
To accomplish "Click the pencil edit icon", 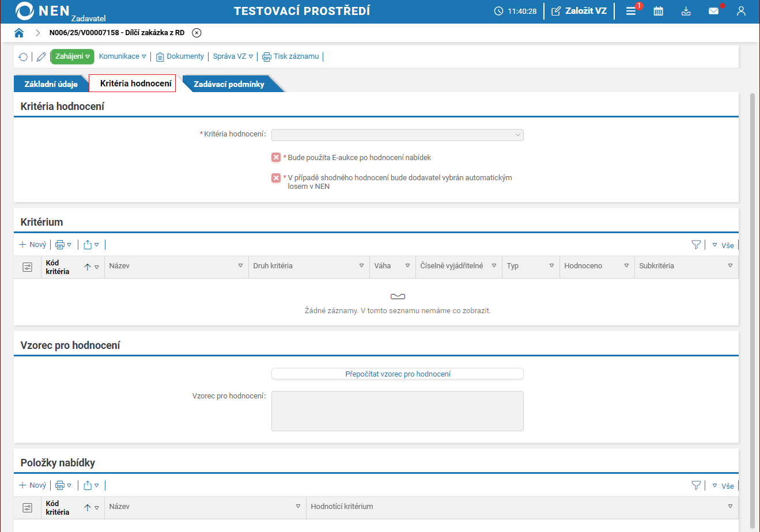I will pyautogui.click(x=41, y=56).
